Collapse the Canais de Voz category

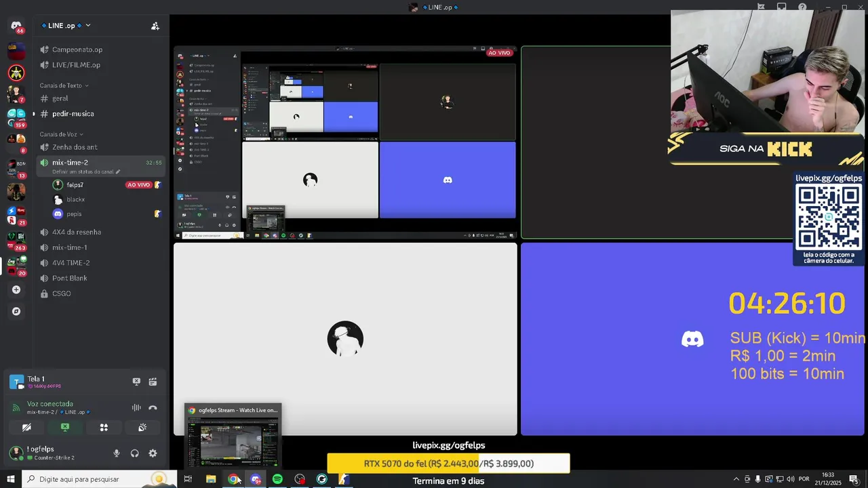[62, 134]
